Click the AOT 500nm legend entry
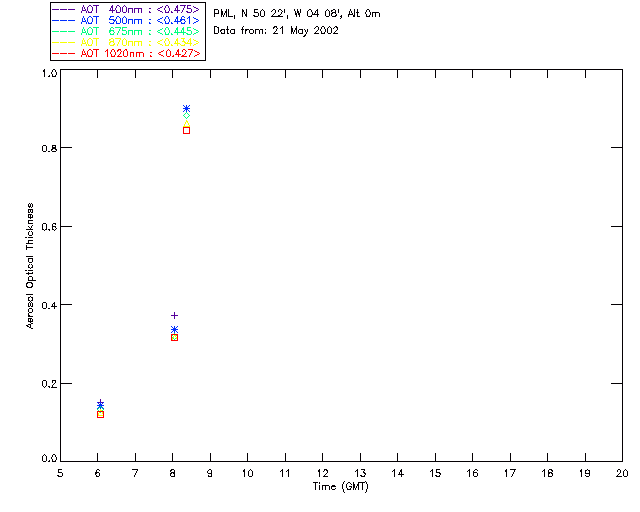640x512 pixels. (x=126, y=20)
